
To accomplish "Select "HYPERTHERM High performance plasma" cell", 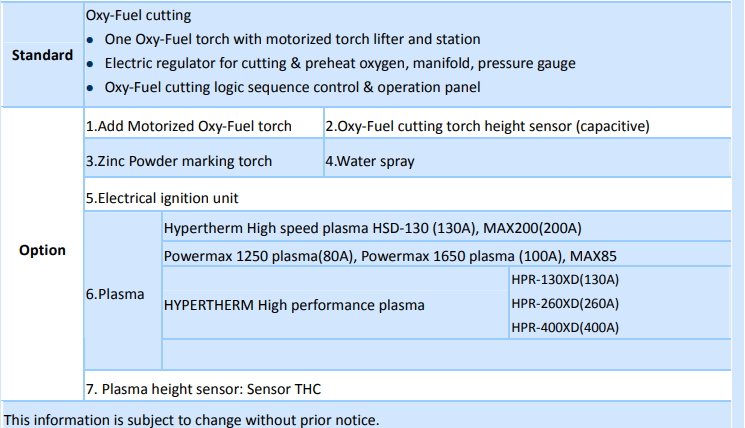I will coord(294,304).
